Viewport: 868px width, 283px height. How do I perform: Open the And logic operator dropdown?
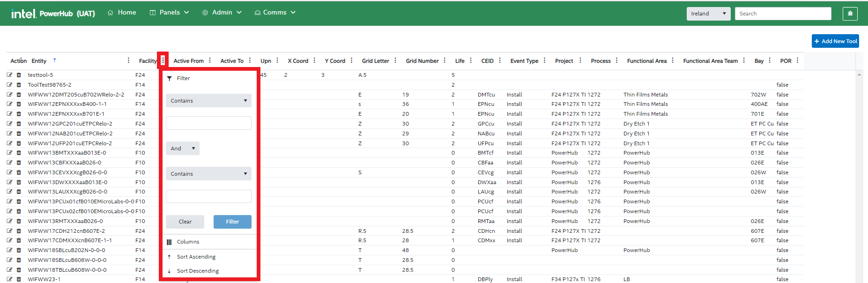coord(182,149)
